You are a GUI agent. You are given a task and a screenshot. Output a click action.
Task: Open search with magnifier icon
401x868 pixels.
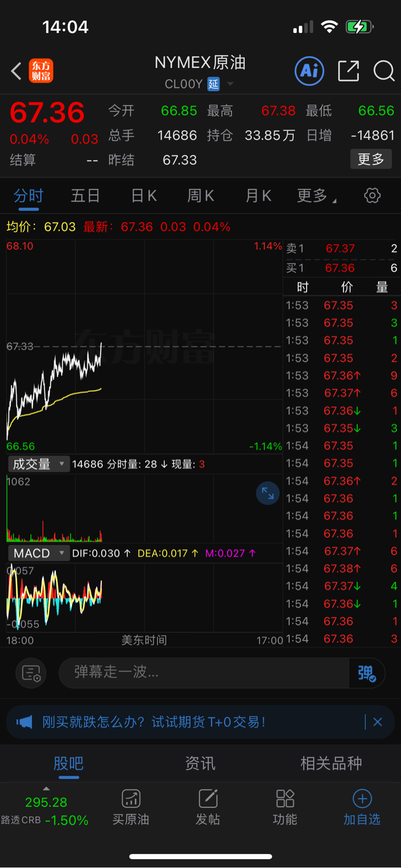(384, 70)
